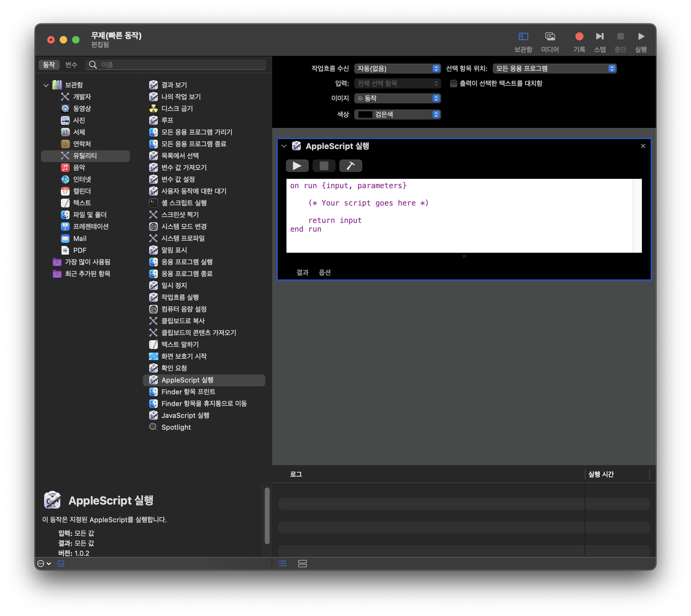Click the 실행 시간 column header
This screenshot has height=616, width=691.
pyautogui.click(x=601, y=474)
